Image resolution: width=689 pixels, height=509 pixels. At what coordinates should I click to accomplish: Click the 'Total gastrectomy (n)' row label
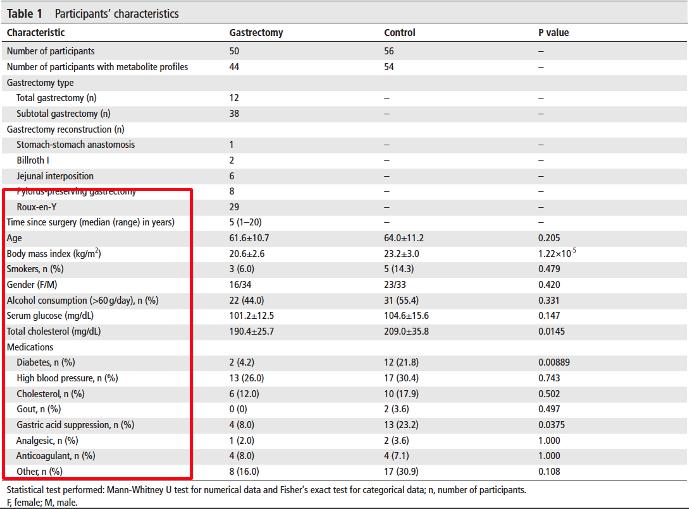pyautogui.click(x=56, y=98)
